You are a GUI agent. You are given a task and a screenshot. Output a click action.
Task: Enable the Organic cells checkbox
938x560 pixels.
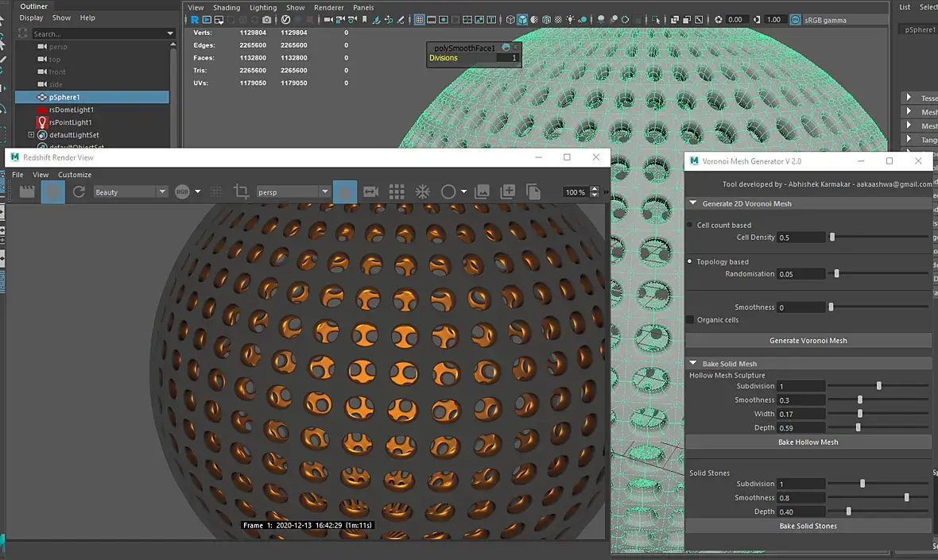tap(690, 319)
